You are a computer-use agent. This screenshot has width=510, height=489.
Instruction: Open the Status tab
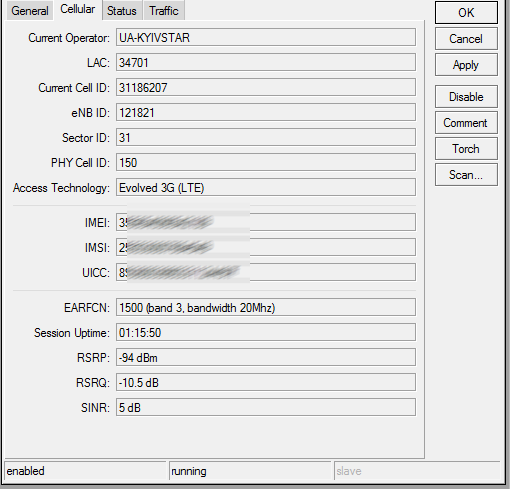(x=122, y=11)
